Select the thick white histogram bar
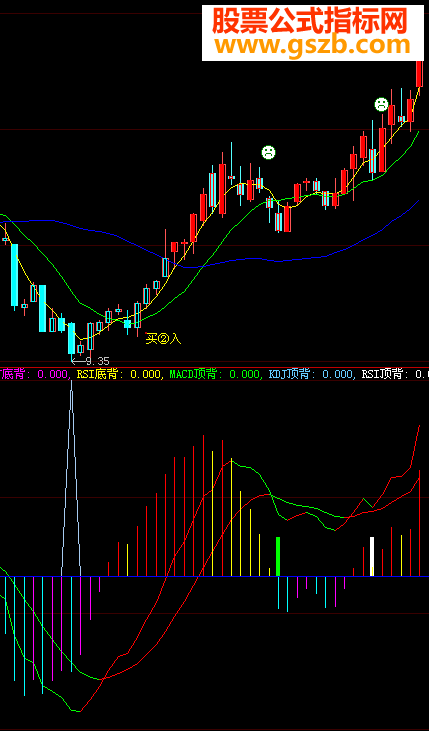429x731 pixels. coord(372,557)
